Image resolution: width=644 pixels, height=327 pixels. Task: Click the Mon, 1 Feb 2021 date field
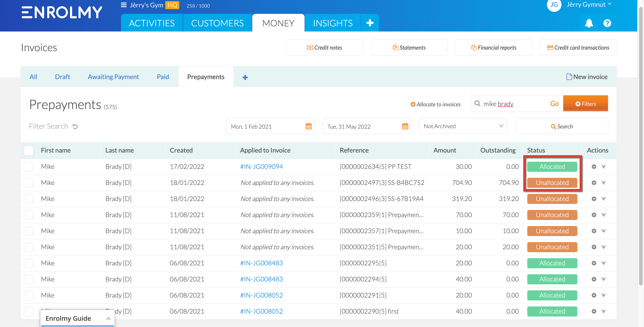pyautogui.click(x=270, y=126)
